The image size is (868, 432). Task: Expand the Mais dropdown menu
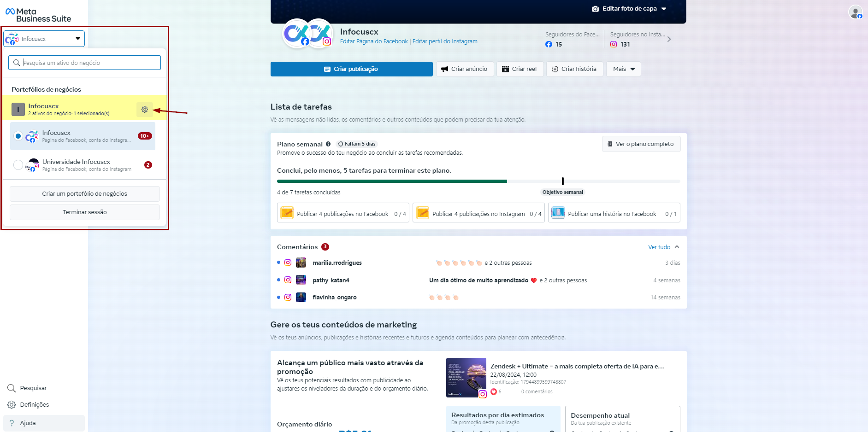pyautogui.click(x=623, y=69)
